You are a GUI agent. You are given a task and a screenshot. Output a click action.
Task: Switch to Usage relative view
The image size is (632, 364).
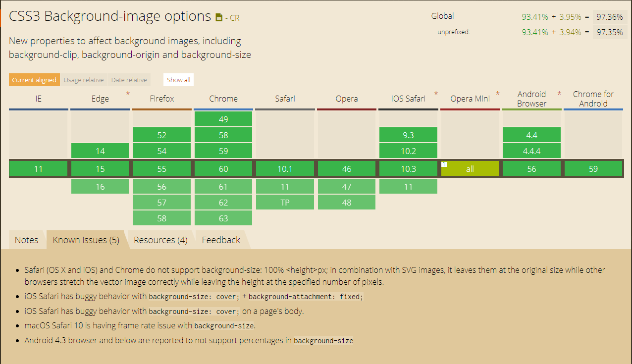click(x=84, y=80)
